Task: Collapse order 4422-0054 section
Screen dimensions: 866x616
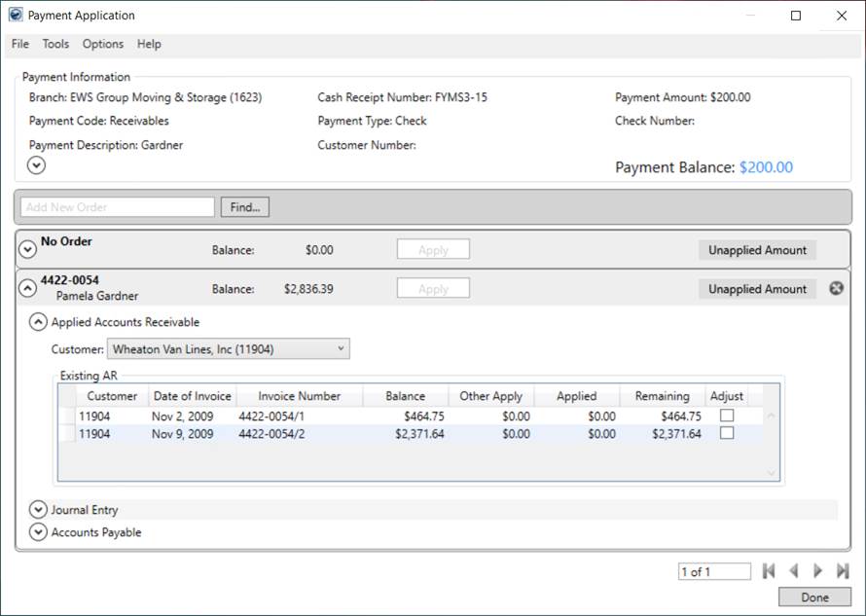Action: (x=28, y=288)
